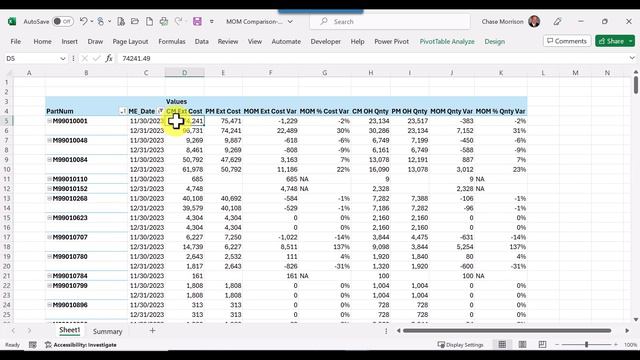640x360 pixels.
Task: Open the Data tab
Action: (x=201, y=41)
